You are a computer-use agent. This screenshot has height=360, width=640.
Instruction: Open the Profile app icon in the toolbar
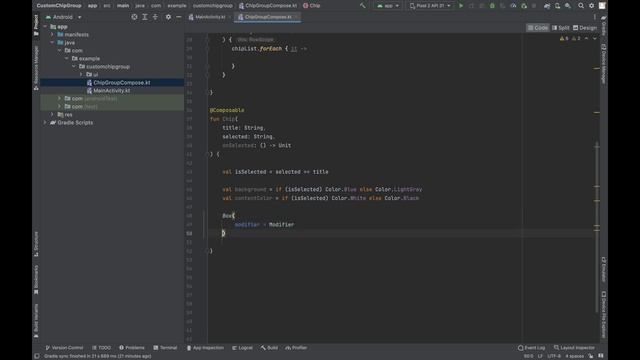click(513, 6)
